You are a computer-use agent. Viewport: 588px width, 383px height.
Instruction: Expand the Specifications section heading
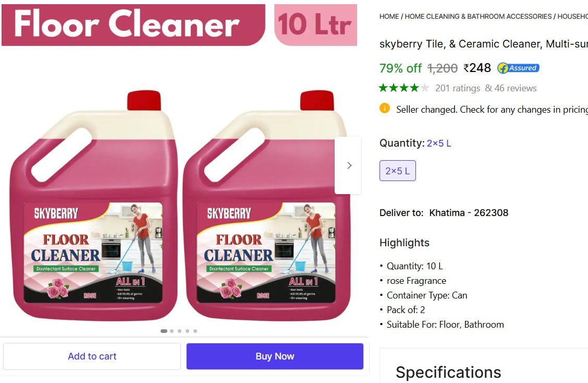click(448, 372)
